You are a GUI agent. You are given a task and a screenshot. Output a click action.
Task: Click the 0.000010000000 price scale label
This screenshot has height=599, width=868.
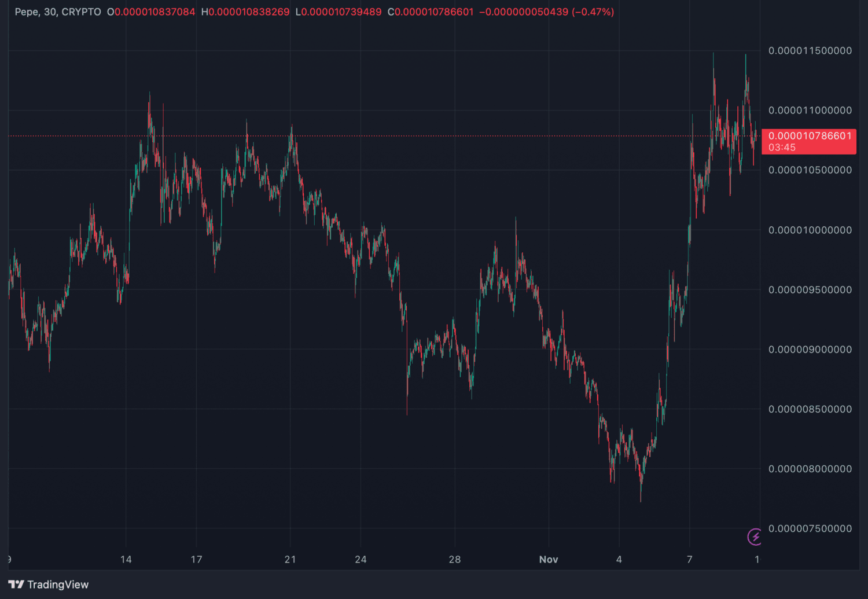coord(810,230)
